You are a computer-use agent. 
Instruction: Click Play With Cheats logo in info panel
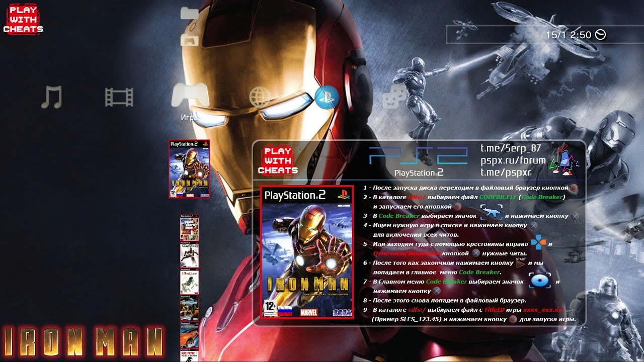(278, 160)
